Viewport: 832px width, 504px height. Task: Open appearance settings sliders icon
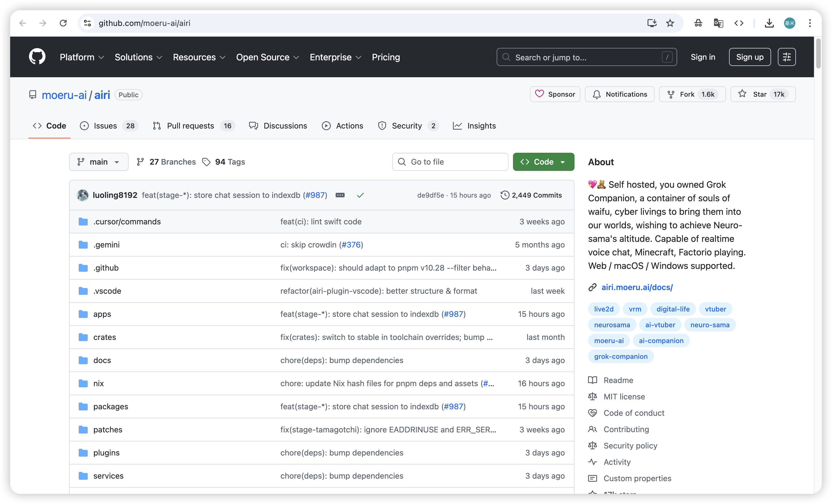click(786, 57)
